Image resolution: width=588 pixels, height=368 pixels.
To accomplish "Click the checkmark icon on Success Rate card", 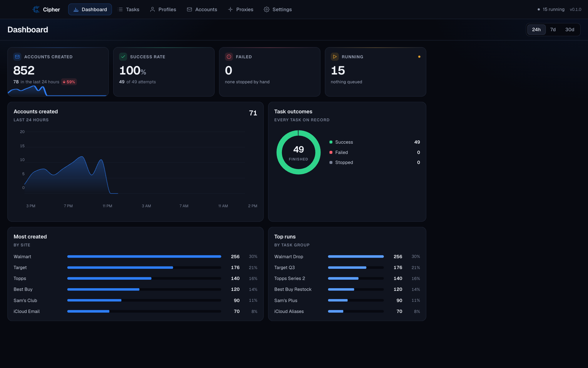I will 123,57.
